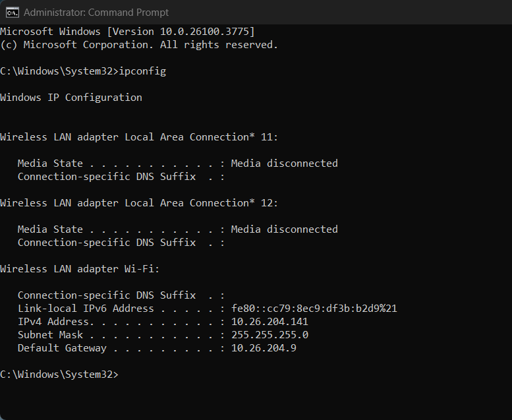Click the Microsoft Corporation copyright line
This screenshot has height=420, width=512.
coord(139,44)
